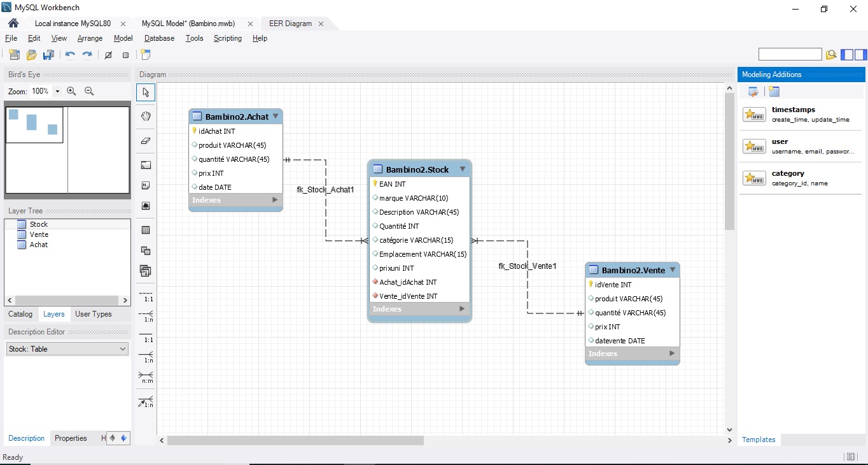Select the Eraser tool

(x=146, y=141)
